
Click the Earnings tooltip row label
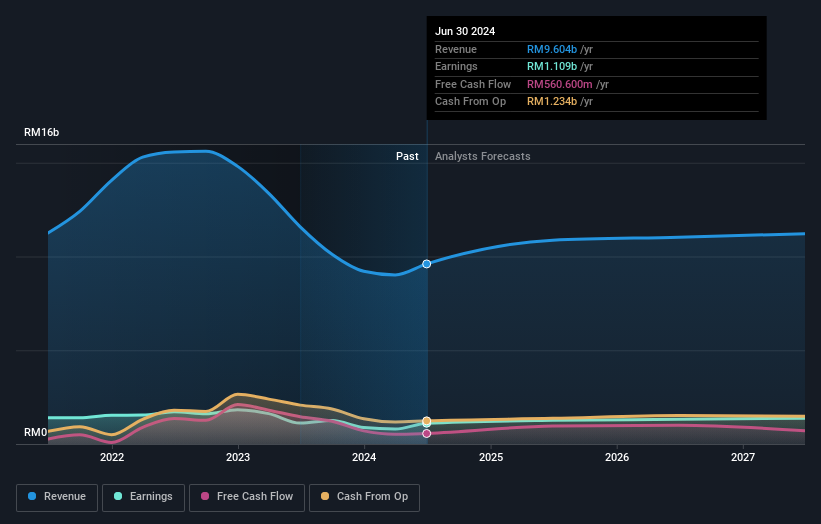(456, 66)
